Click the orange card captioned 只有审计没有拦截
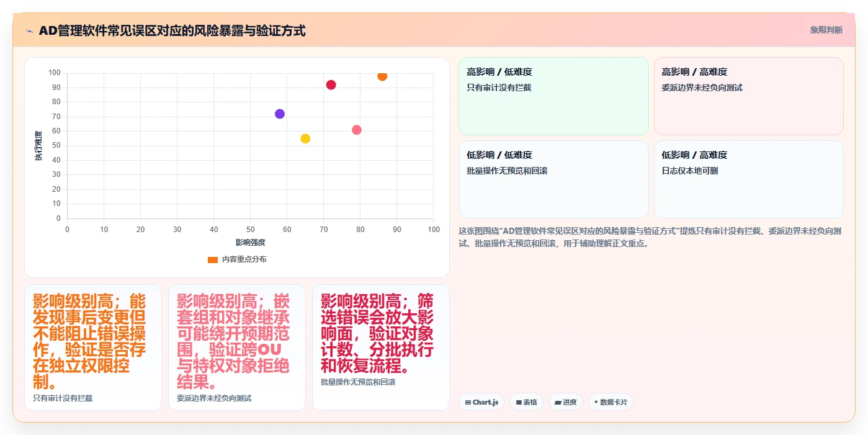Screen dimensions: 868x435 tap(93, 348)
